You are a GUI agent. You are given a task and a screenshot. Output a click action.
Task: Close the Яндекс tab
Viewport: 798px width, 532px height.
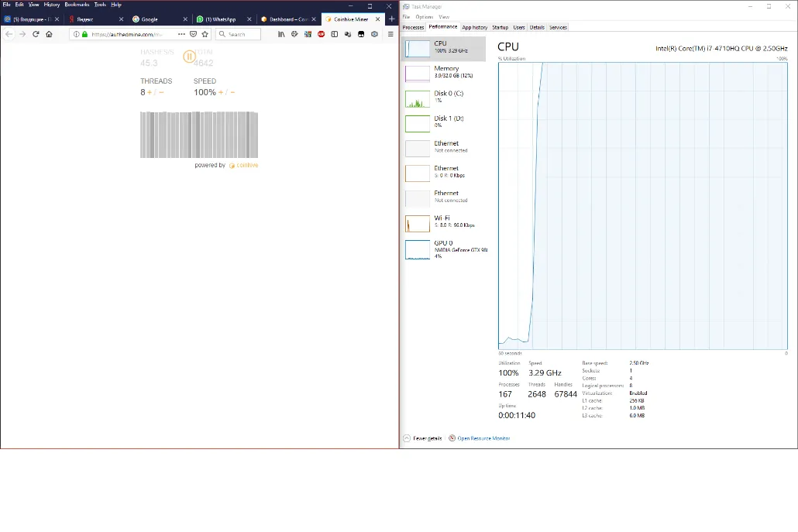(x=121, y=19)
